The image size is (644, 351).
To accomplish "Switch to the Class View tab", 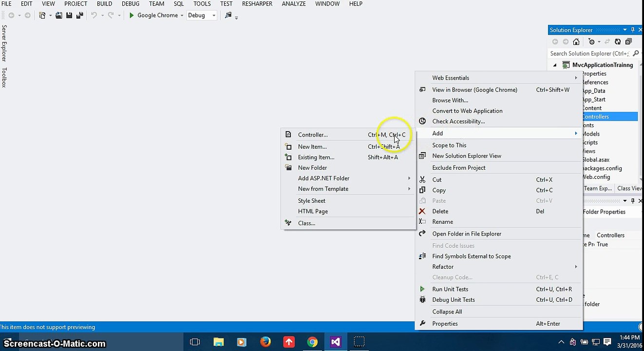I will tap(629, 189).
